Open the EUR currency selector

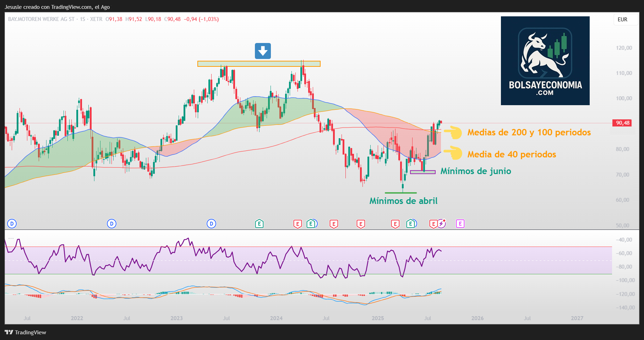pyautogui.click(x=622, y=20)
